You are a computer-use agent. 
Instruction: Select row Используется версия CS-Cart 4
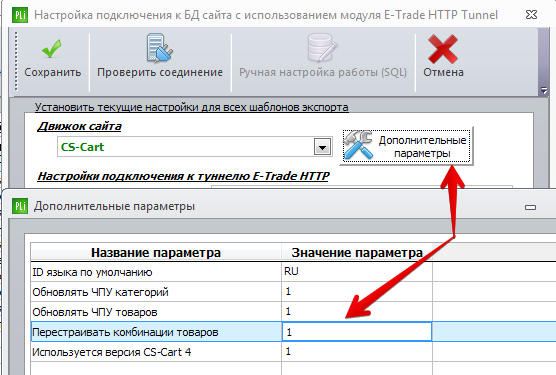pyautogui.click(x=156, y=352)
